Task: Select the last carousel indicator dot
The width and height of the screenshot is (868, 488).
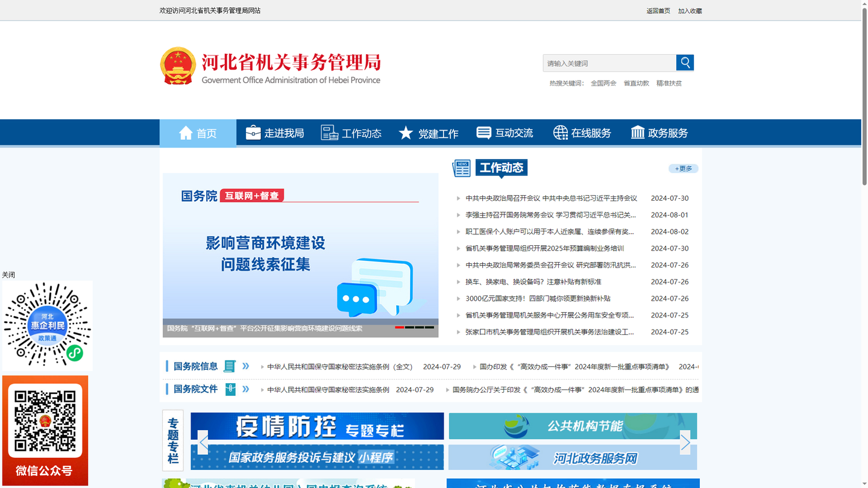Action: coord(429,327)
